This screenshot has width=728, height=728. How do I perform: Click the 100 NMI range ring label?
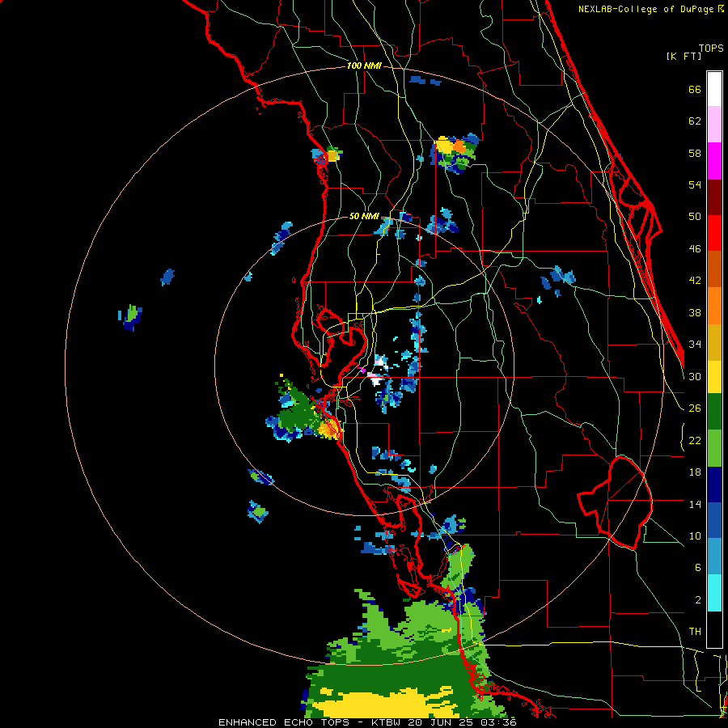click(364, 66)
